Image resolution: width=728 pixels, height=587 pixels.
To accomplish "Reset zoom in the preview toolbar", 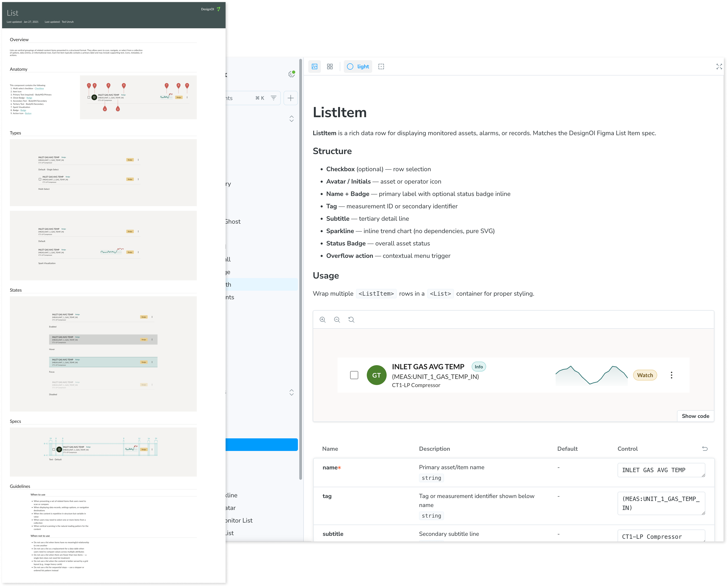I will point(351,320).
